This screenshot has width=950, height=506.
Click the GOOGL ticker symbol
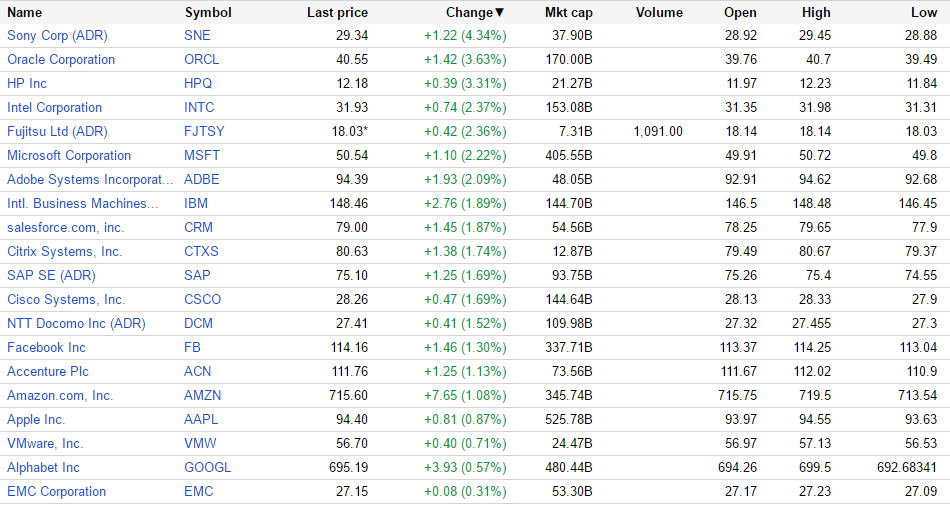click(x=207, y=467)
